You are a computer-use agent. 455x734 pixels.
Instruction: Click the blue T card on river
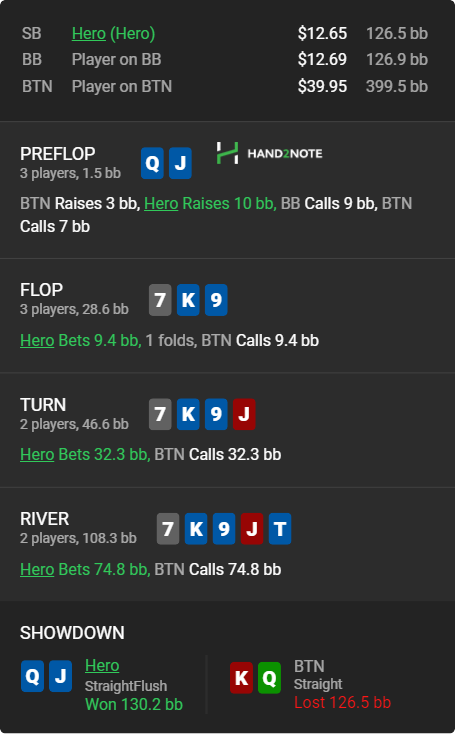pyautogui.click(x=280, y=528)
